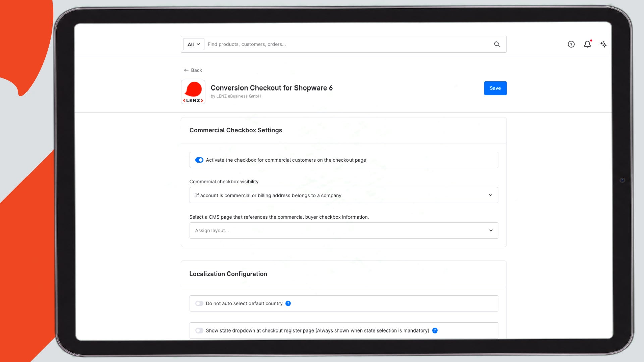Go Back to the previous page
This screenshot has width=644, height=362.
tap(193, 70)
